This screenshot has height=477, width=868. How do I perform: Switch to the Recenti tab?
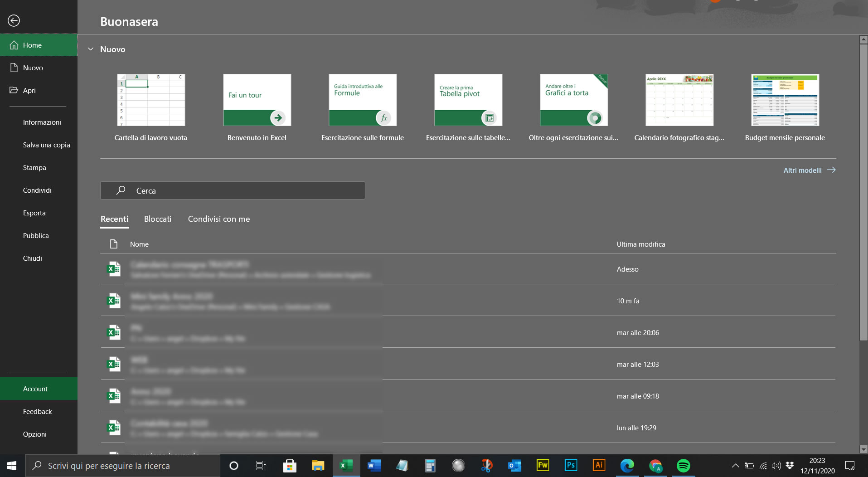click(115, 219)
